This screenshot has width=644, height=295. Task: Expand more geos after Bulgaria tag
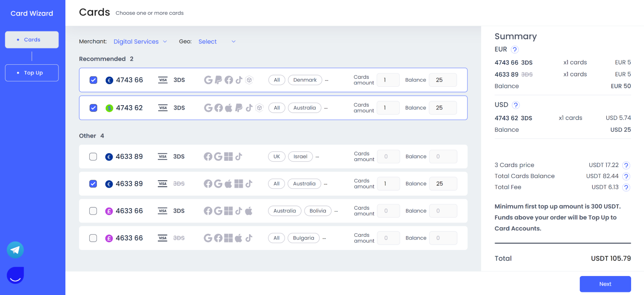point(324,238)
